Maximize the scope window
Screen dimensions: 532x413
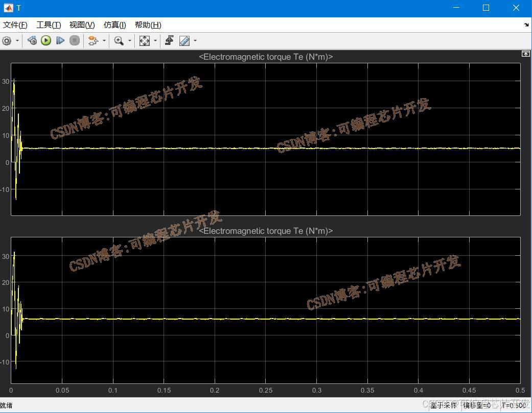point(486,8)
